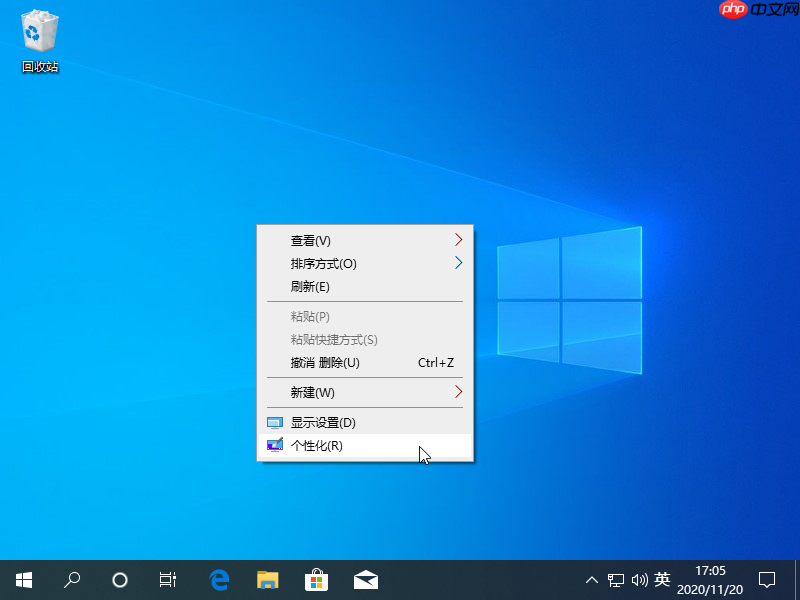Click the Start button
800x600 pixels.
(23, 579)
